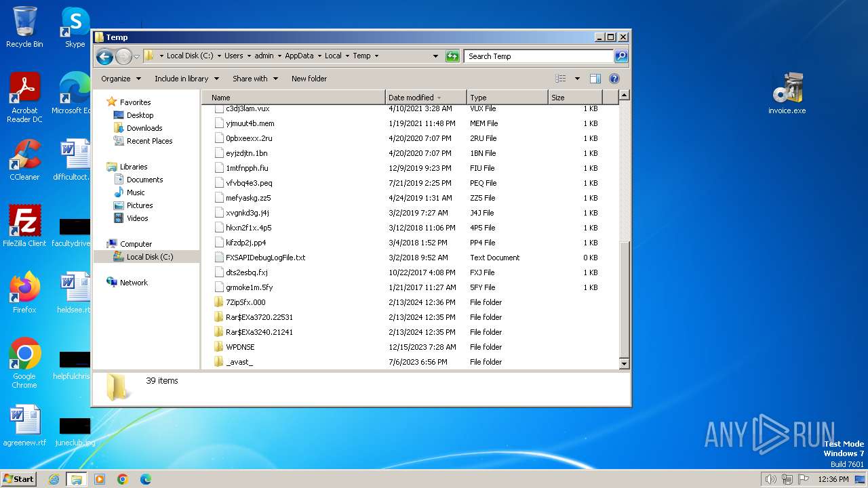Sort by the Date modified column
The width and height of the screenshot is (868, 488).
(426, 98)
